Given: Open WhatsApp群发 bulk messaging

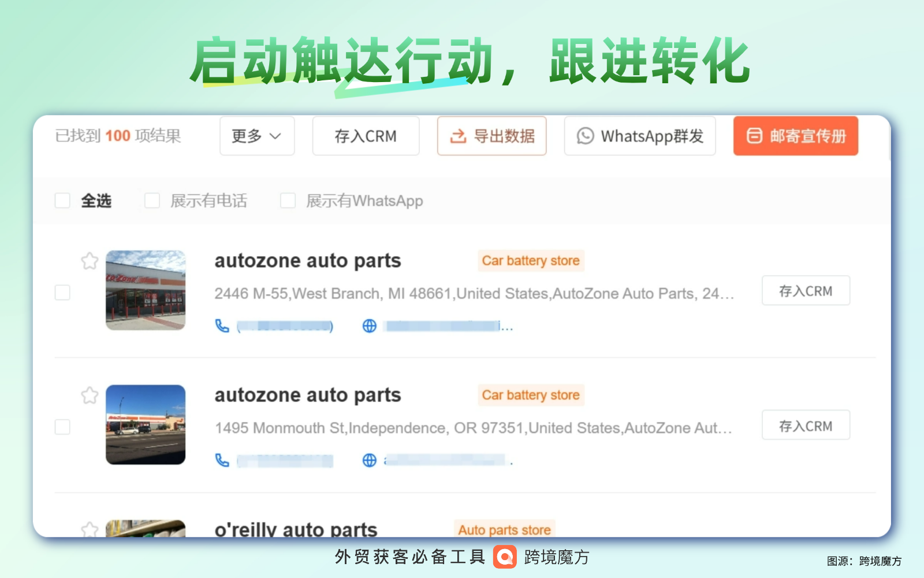Looking at the screenshot, I should [640, 136].
